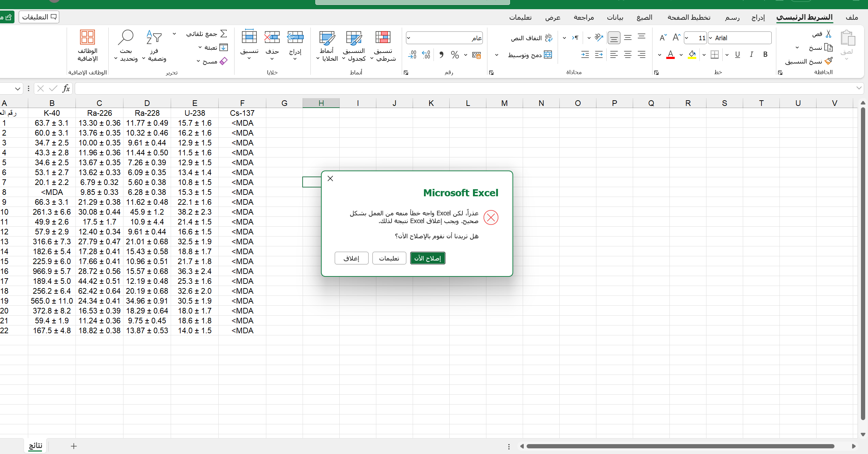
Task: Toggle align text right button
Action: click(642, 54)
